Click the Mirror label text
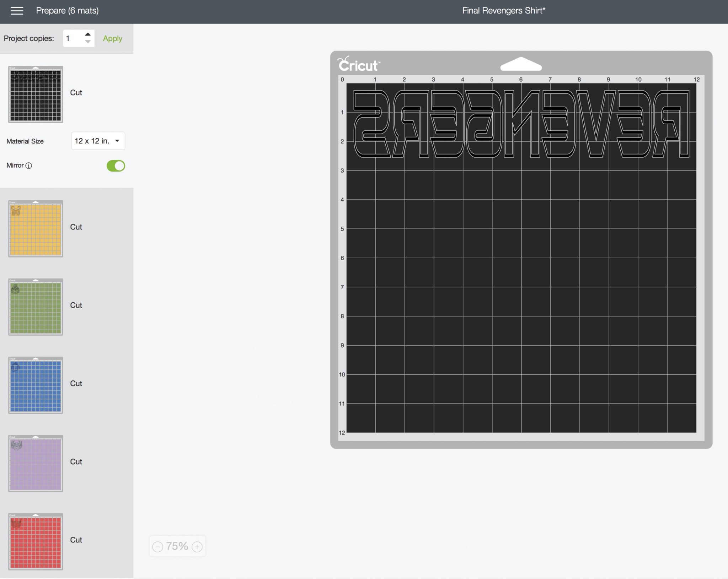Viewport: 728px width, 579px height. point(15,166)
